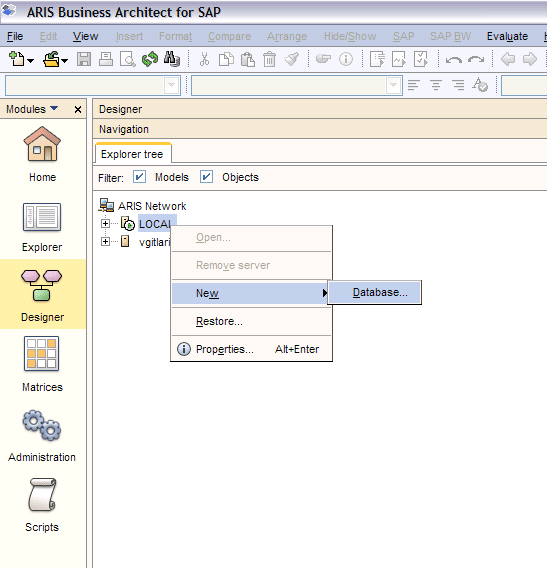Click the Forward right arrow icon
The width and height of the screenshot is (547, 568).
click(x=530, y=59)
